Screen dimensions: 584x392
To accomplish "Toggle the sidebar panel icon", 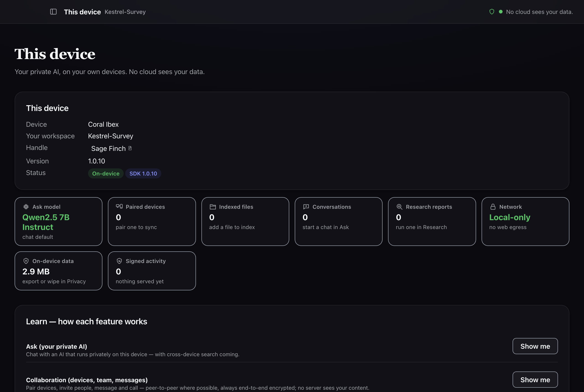I will click(x=53, y=12).
